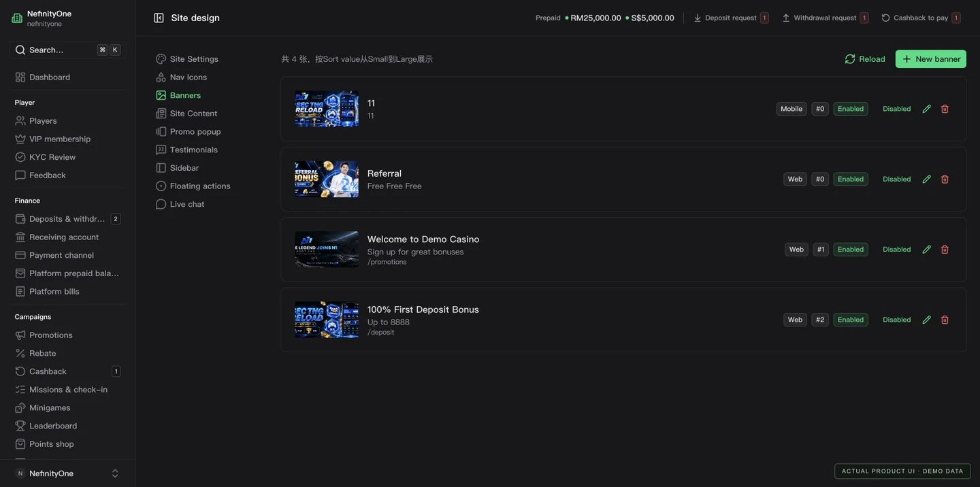Toggle Disabled on 100% First Deposit Bonus
The image size is (980, 487).
pyautogui.click(x=897, y=320)
